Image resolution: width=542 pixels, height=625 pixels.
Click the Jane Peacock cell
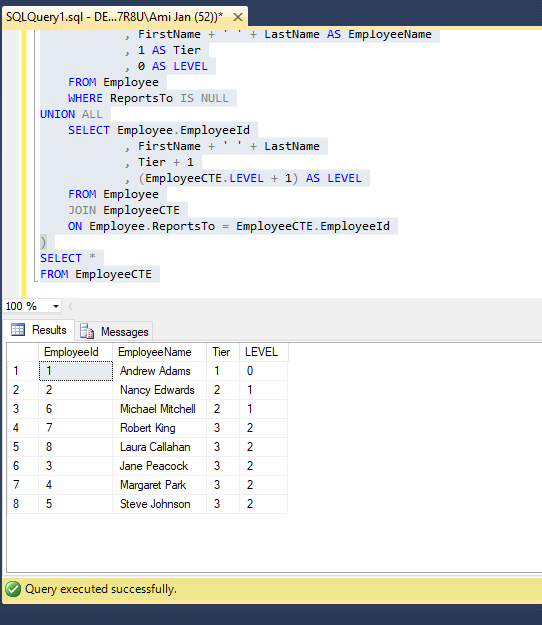click(159, 466)
